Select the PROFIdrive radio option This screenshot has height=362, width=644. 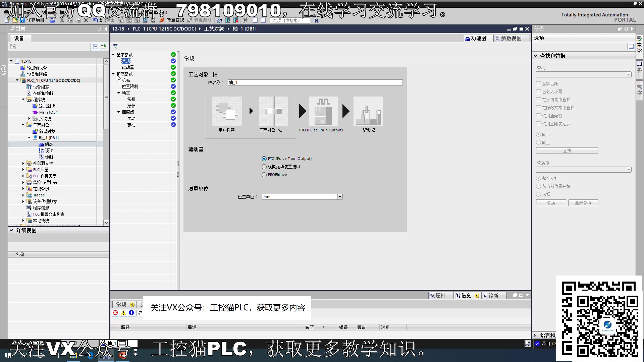(x=264, y=175)
